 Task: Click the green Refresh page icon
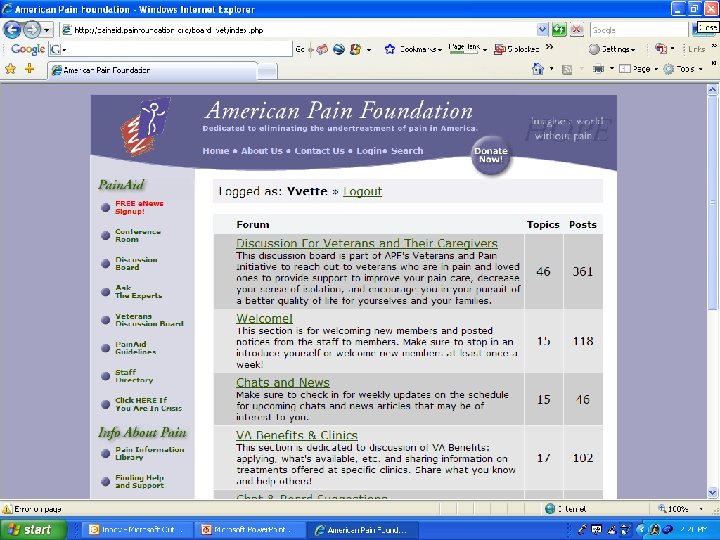559,30
